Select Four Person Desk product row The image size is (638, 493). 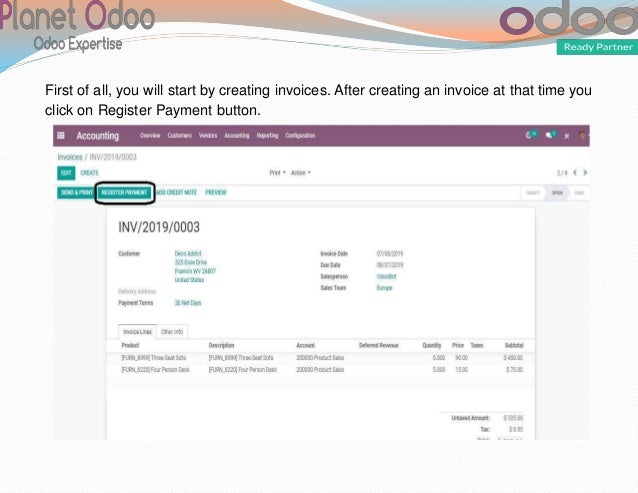tap(321, 370)
